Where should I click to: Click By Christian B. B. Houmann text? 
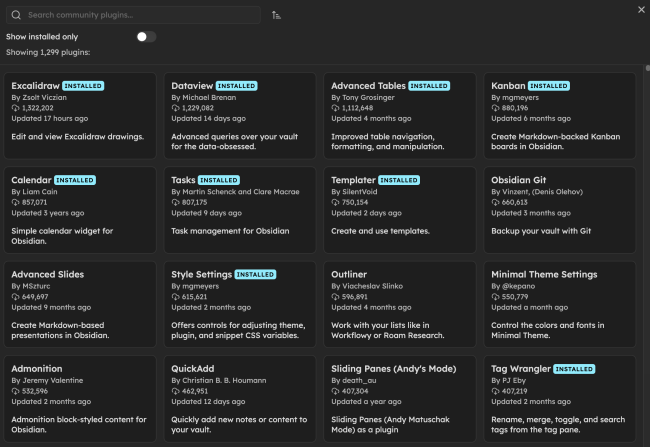click(218, 380)
